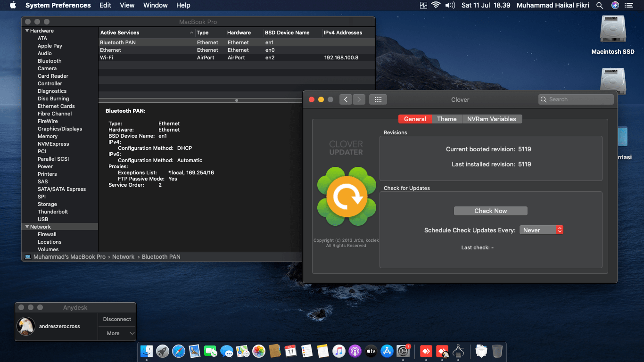Image resolution: width=644 pixels, height=362 pixels.
Task: Open App Store from the dock
Action: pyautogui.click(x=387, y=351)
